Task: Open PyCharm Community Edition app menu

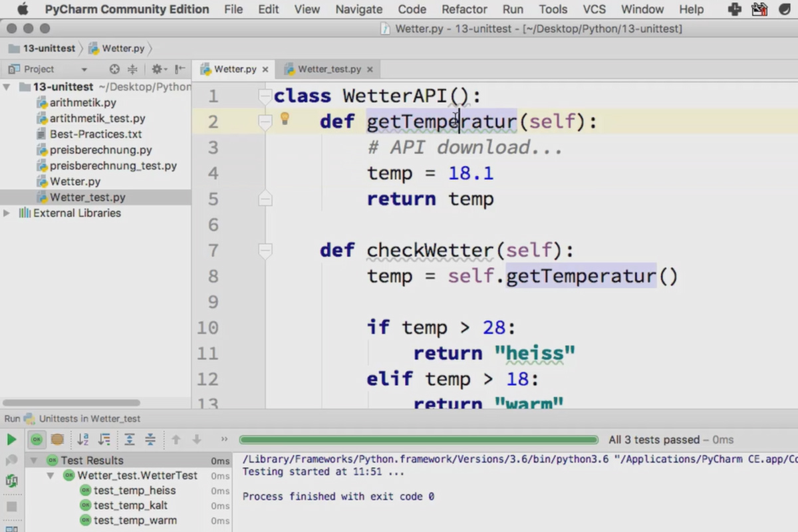Action: (127, 9)
